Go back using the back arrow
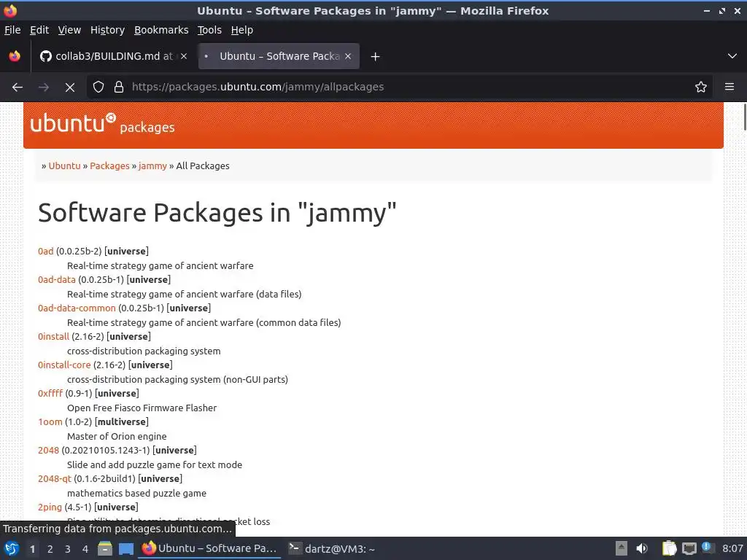747x560 pixels. coord(18,87)
